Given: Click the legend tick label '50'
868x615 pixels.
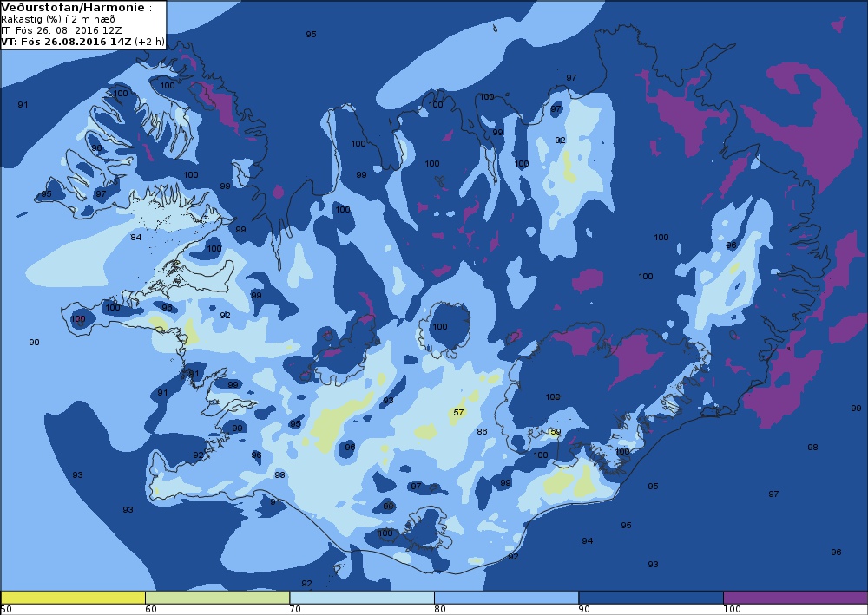Looking at the screenshot, I should [x=6, y=610].
